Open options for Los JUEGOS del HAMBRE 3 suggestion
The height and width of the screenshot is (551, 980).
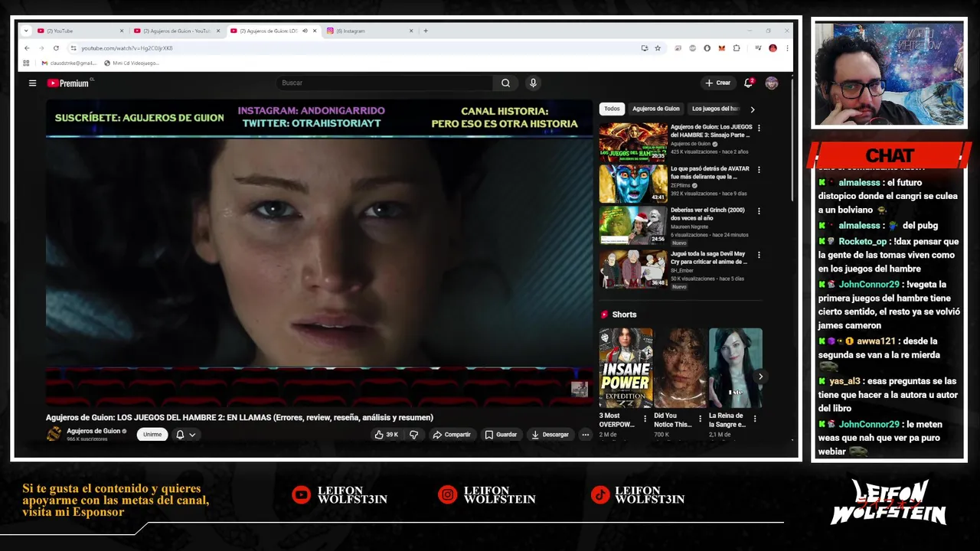coord(759,128)
